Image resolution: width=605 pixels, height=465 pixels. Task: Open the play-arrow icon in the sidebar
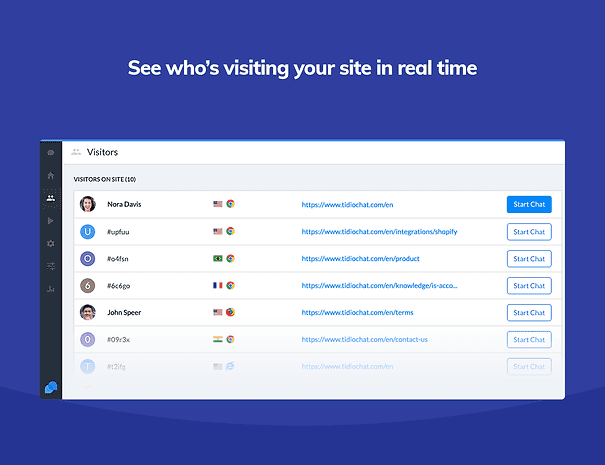pos(50,220)
